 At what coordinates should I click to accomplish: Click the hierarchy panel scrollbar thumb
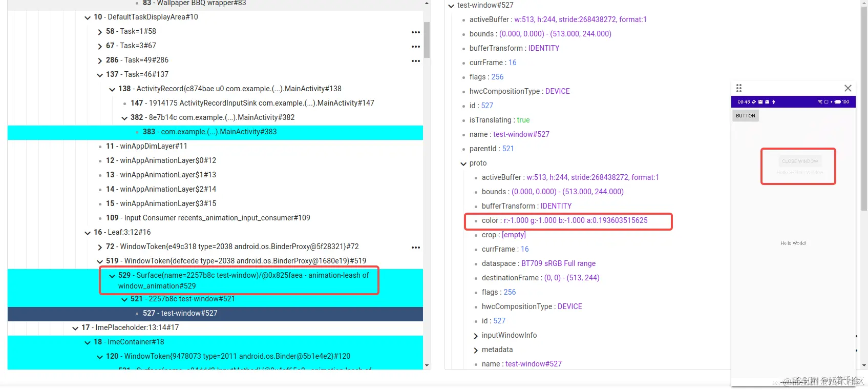pyautogui.click(x=427, y=40)
